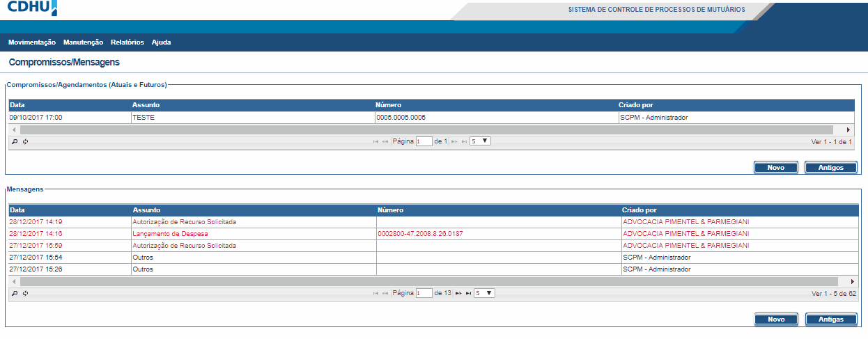Open the Relatórios menu
Image resolution: width=868 pixels, height=339 pixels.
[x=127, y=42]
